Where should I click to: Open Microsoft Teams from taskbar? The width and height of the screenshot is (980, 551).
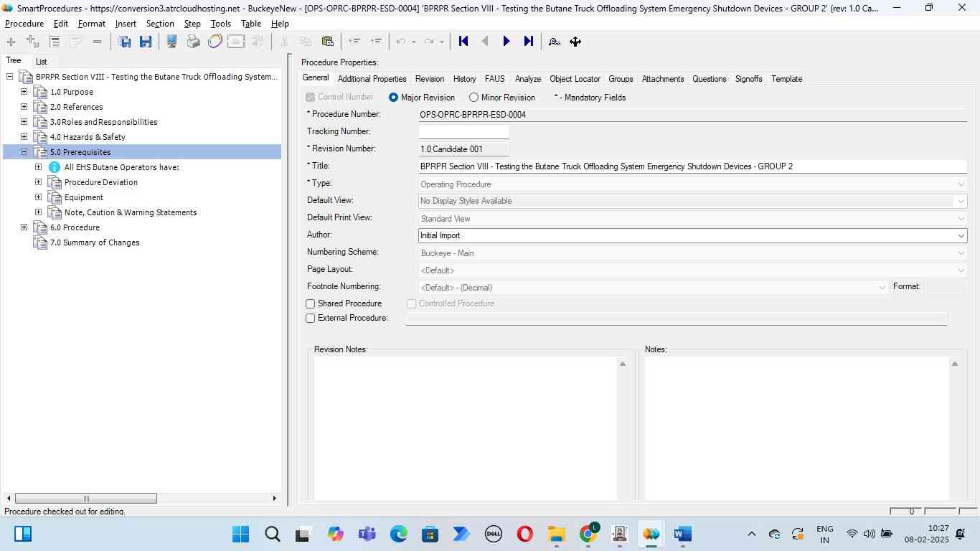click(x=367, y=534)
